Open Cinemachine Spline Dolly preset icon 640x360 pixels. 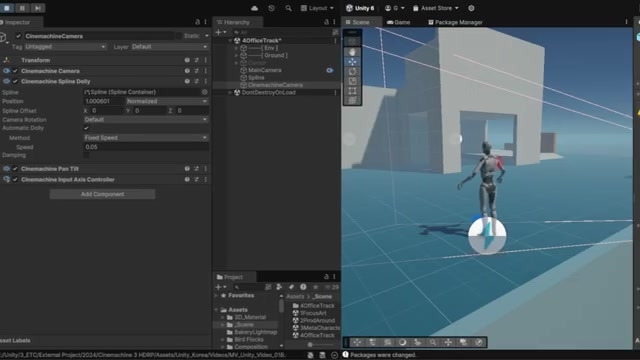coord(196,82)
